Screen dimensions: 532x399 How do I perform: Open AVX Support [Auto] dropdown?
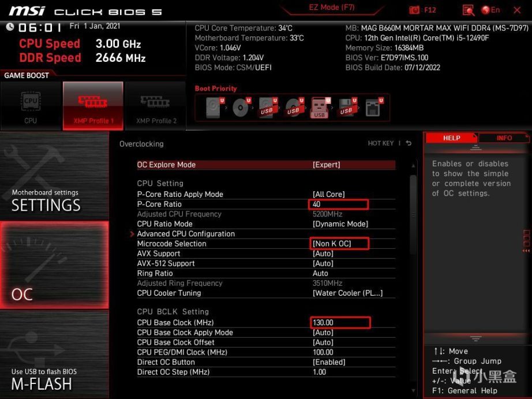pos(323,253)
